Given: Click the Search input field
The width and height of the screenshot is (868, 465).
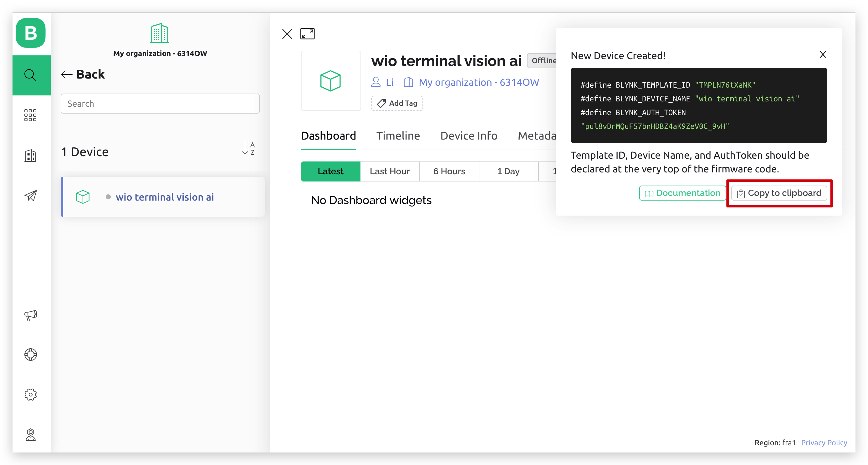Looking at the screenshot, I should click(160, 104).
